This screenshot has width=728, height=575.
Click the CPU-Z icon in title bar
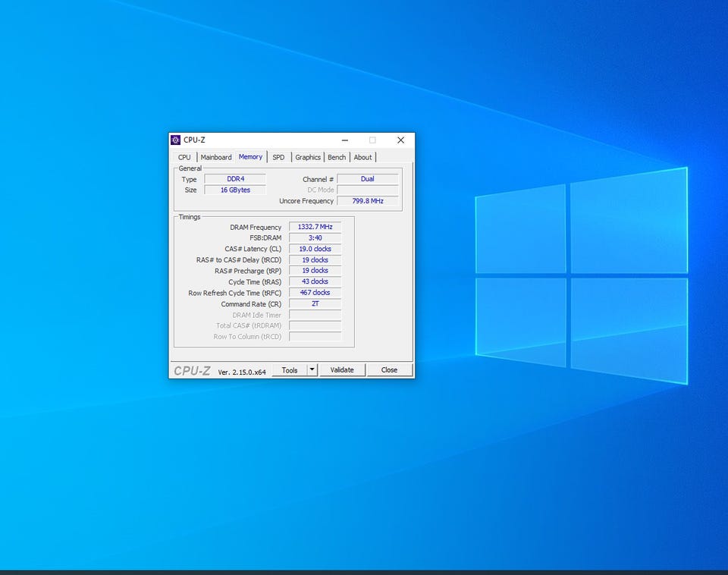[x=176, y=140]
